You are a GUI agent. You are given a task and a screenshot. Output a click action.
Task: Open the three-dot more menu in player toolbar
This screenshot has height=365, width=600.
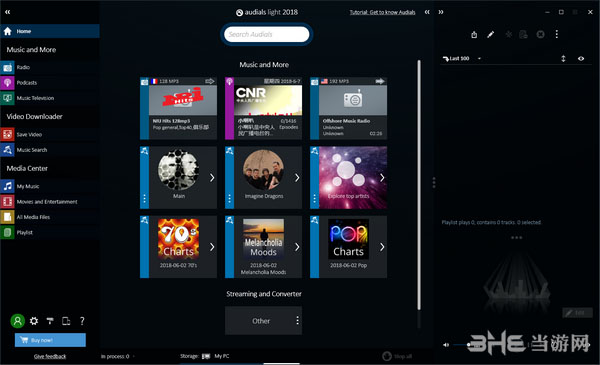click(557, 34)
